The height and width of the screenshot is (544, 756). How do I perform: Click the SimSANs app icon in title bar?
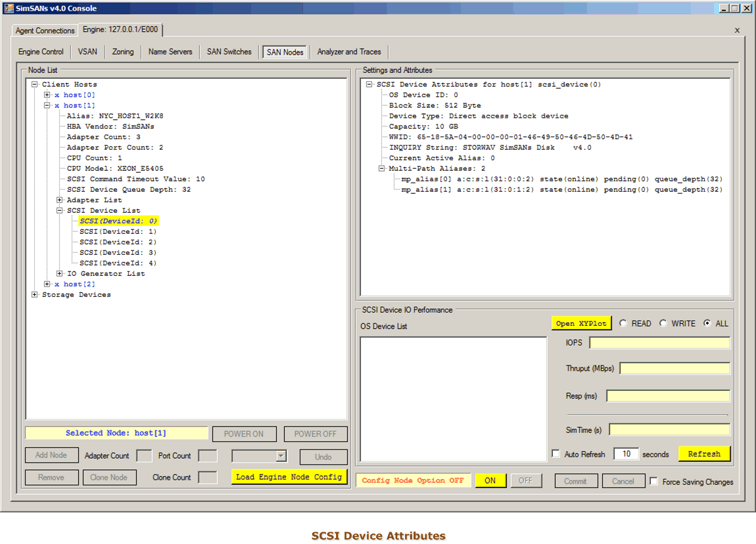pos(9,8)
